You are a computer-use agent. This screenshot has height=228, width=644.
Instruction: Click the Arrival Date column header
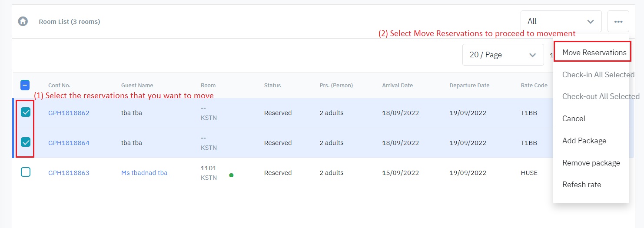click(397, 86)
